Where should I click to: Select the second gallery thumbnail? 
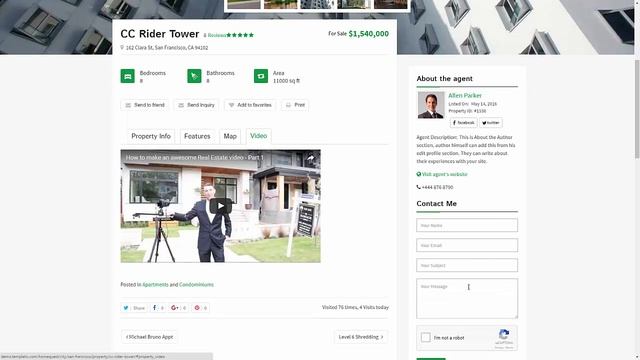(280, 4)
